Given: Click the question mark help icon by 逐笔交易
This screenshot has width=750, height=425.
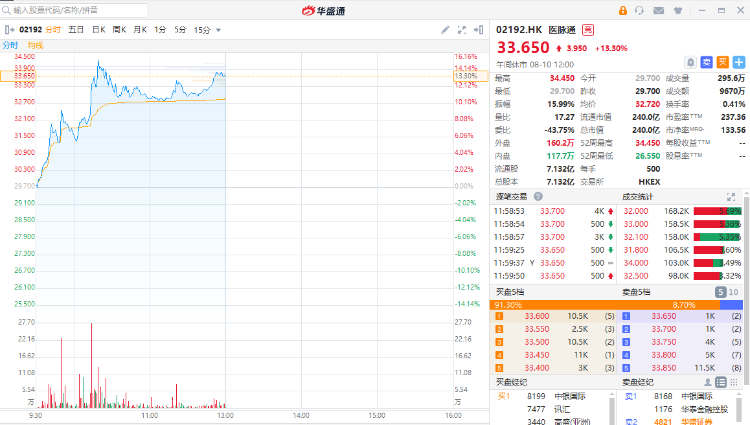Looking at the screenshot, I should coord(538,196).
